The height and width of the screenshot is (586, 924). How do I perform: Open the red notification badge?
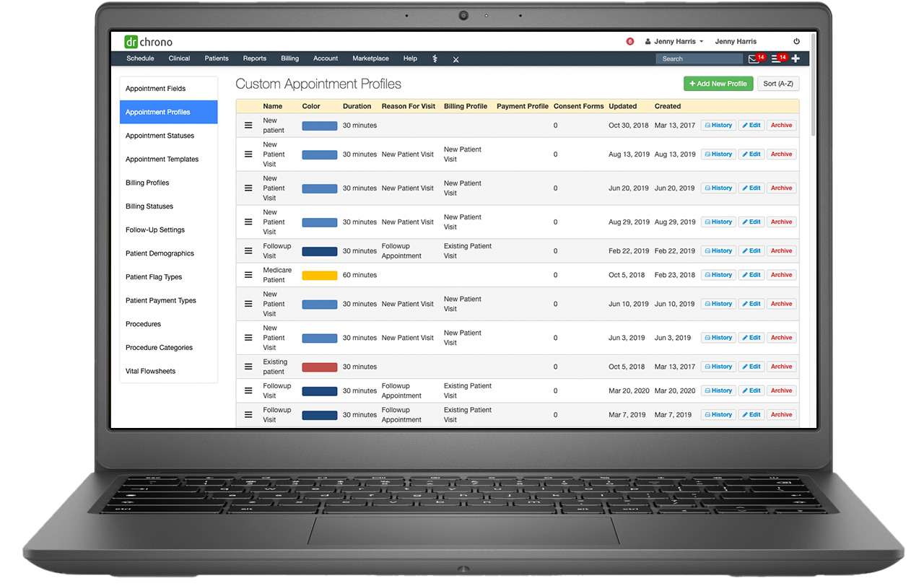[x=629, y=42]
